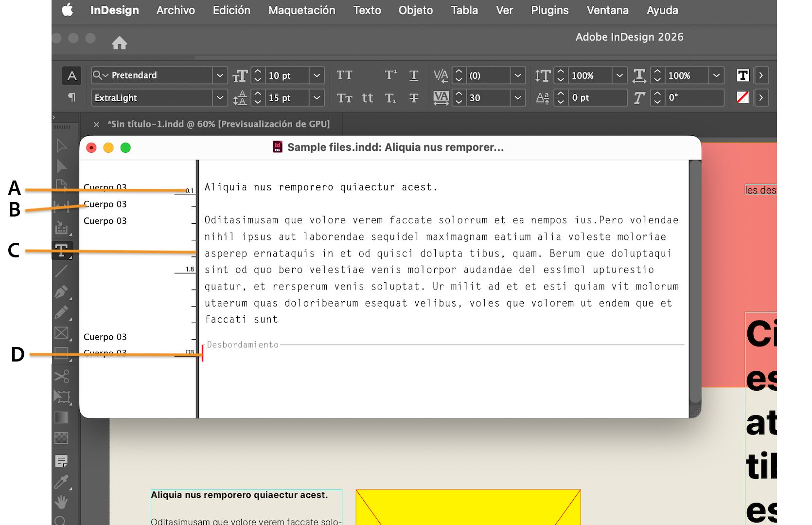The height and width of the screenshot is (525, 812).
Task: Select the Direct Selection tool
Action: pyautogui.click(x=62, y=166)
